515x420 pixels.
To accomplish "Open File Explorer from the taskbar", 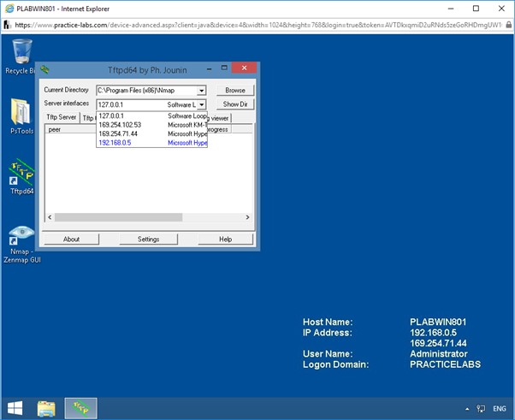I will pyautogui.click(x=46, y=408).
